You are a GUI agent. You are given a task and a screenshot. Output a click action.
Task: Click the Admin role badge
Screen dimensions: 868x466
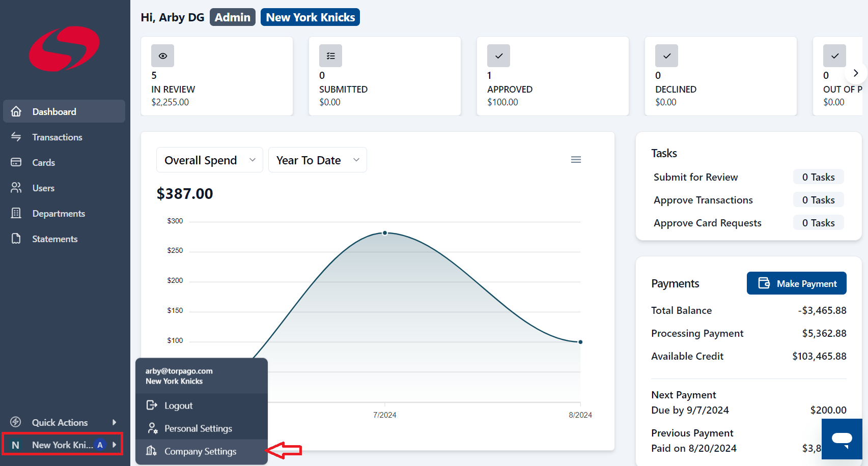[232, 17]
